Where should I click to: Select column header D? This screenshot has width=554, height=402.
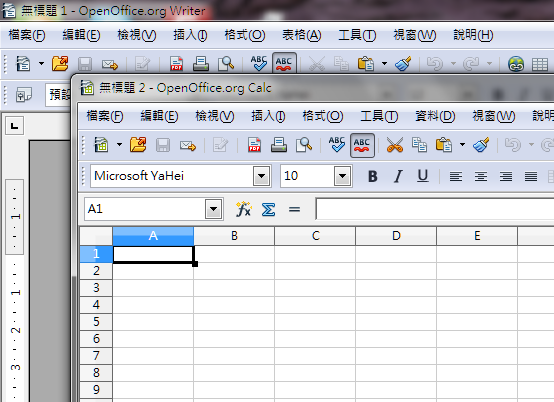tap(396, 236)
